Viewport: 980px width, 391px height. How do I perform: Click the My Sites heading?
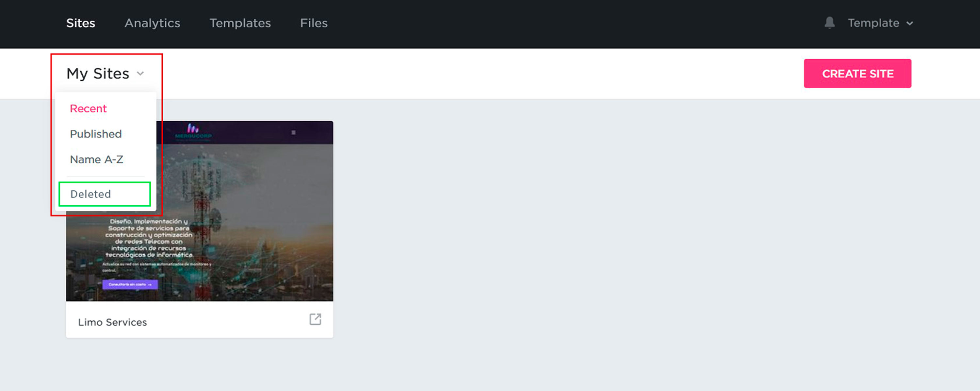(x=98, y=74)
